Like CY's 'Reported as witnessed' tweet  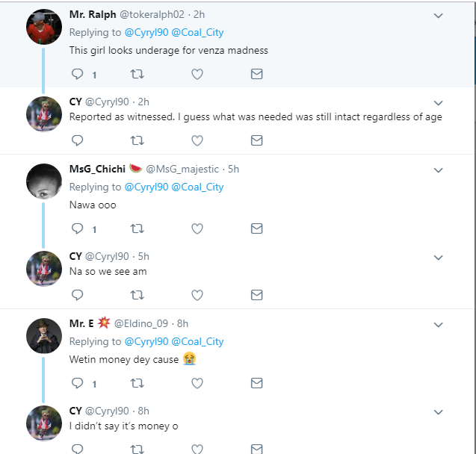click(197, 140)
